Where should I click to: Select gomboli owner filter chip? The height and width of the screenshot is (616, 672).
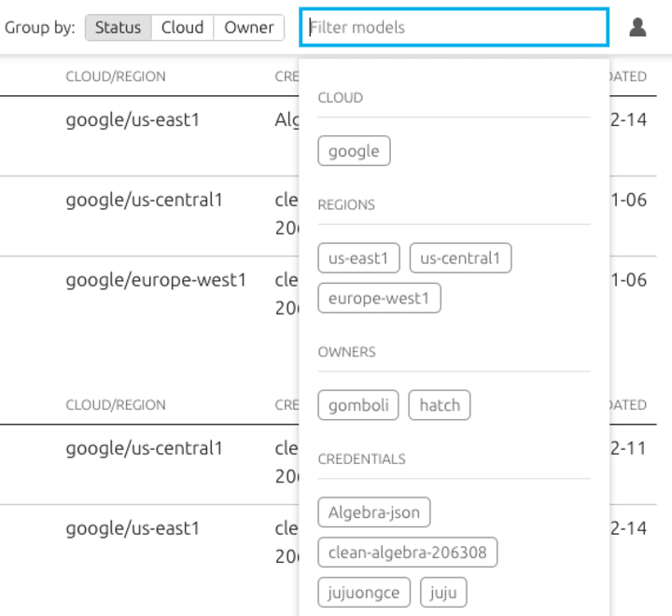click(359, 405)
